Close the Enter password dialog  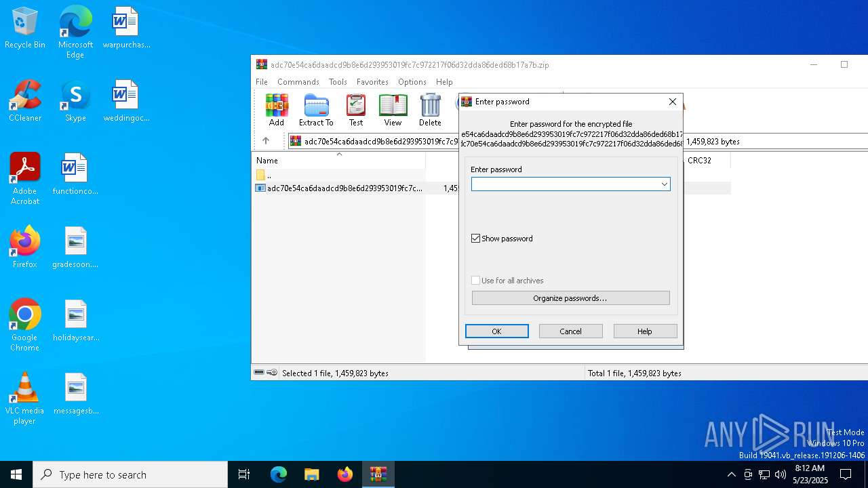tap(673, 102)
